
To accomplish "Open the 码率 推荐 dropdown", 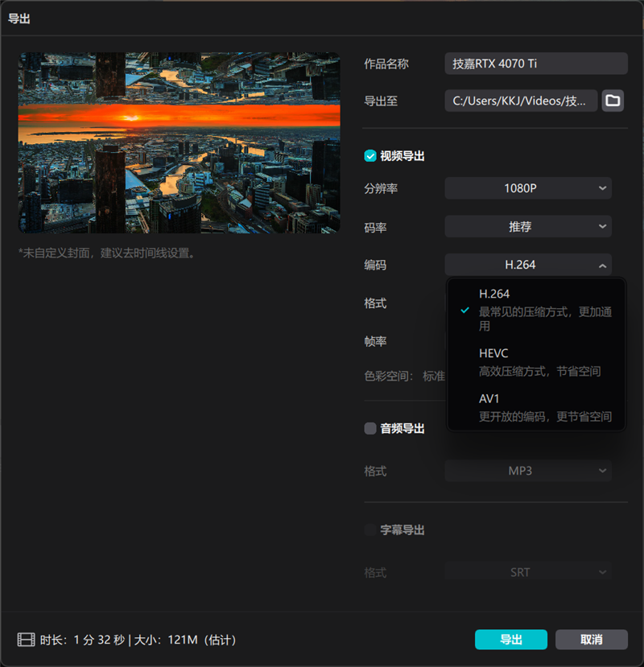I will (527, 227).
